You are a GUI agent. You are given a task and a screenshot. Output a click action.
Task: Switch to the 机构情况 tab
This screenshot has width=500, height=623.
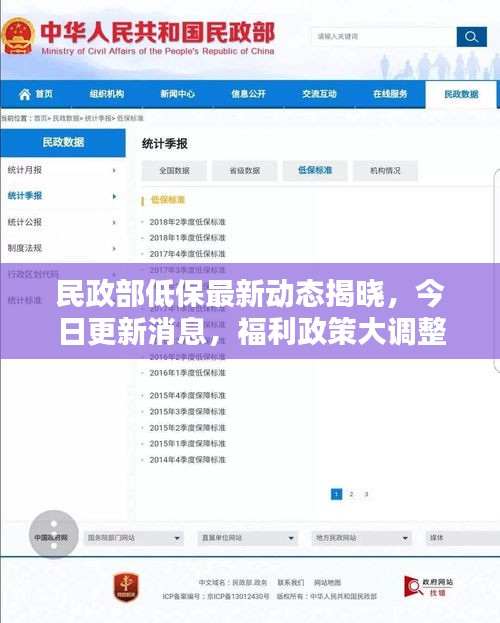click(x=385, y=171)
